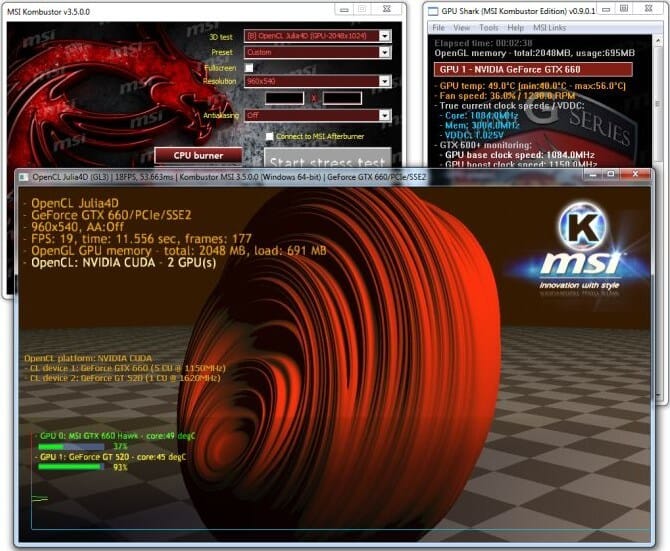Image resolution: width=670 pixels, height=551 pixels.
Task: Close the OpenCL Julia4D render window
Action: tap(637, 175)
